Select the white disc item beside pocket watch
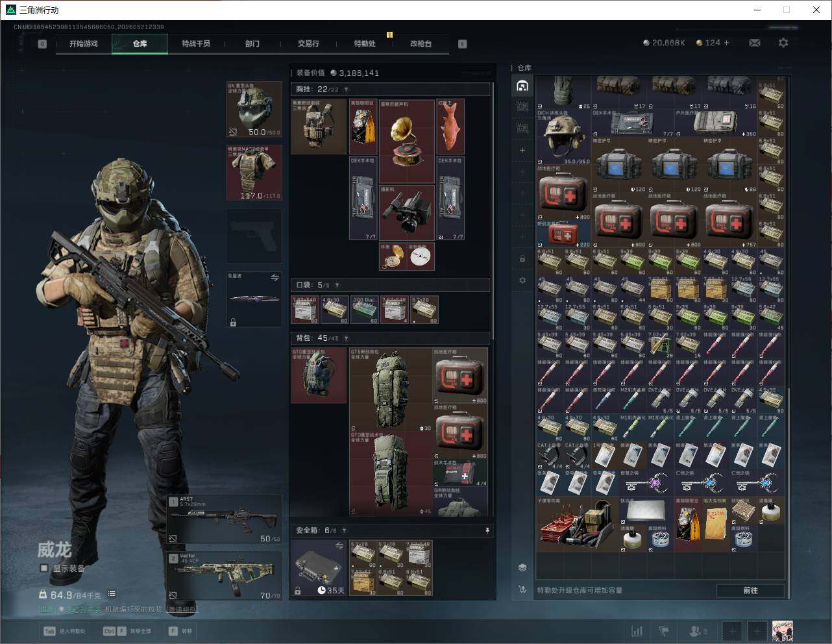 421,256
